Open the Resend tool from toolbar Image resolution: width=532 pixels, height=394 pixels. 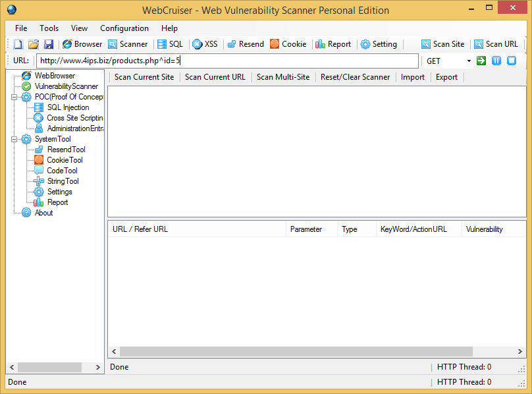pos(246,44)
